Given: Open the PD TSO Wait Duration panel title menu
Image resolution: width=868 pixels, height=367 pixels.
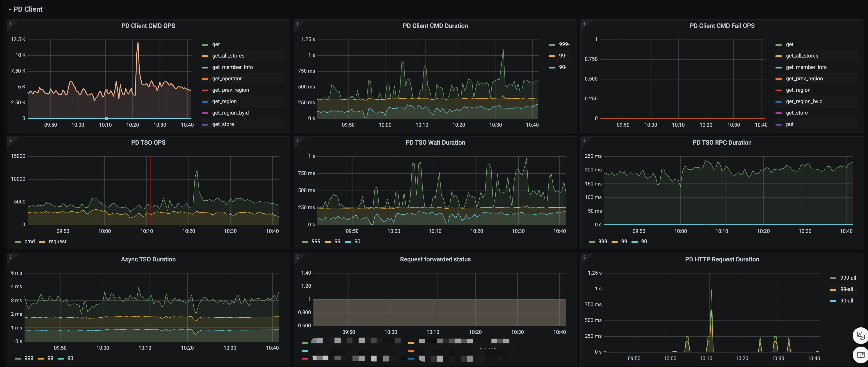Looking at the screenshot, I should coord(435,143).
